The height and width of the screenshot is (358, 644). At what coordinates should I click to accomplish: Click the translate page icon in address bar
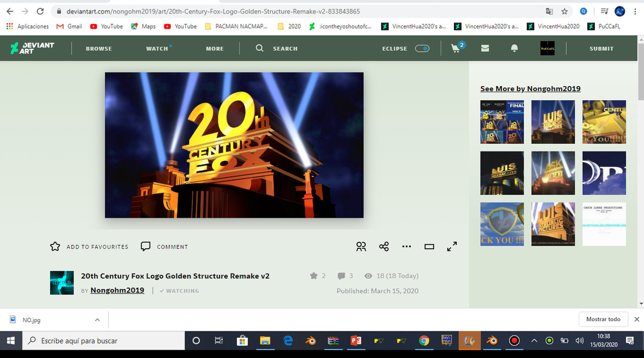549,11
